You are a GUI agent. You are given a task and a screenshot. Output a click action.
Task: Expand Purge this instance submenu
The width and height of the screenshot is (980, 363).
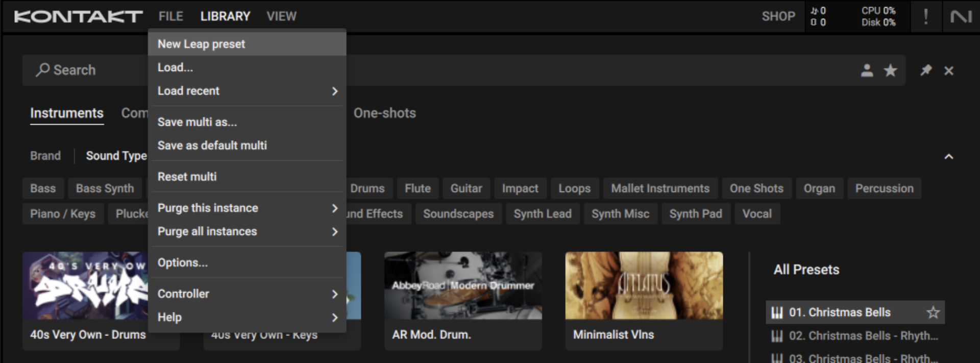point(247,208)
